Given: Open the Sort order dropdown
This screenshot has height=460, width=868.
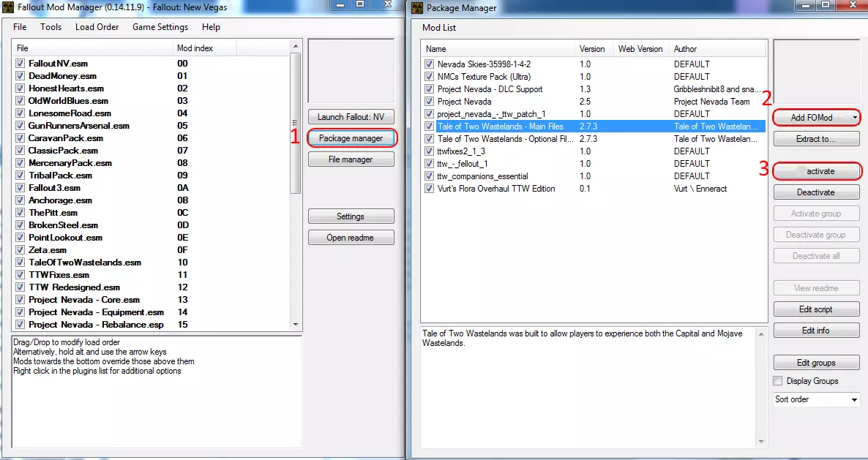Looking at the screenshot, I should click(x=817, y=399).
